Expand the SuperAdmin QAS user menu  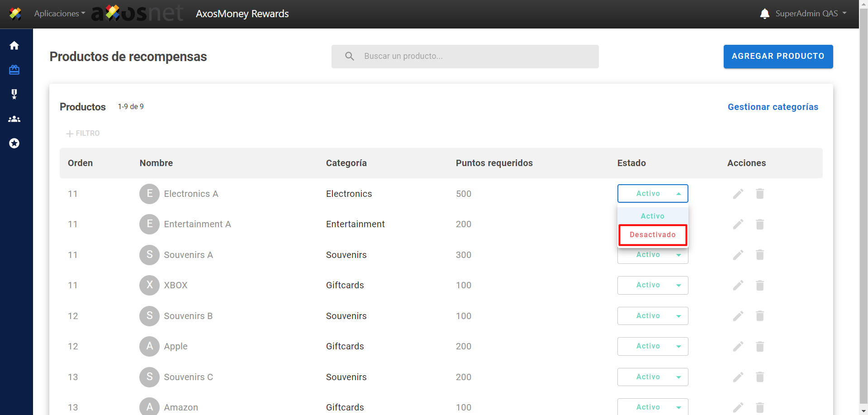pos(811,14)
